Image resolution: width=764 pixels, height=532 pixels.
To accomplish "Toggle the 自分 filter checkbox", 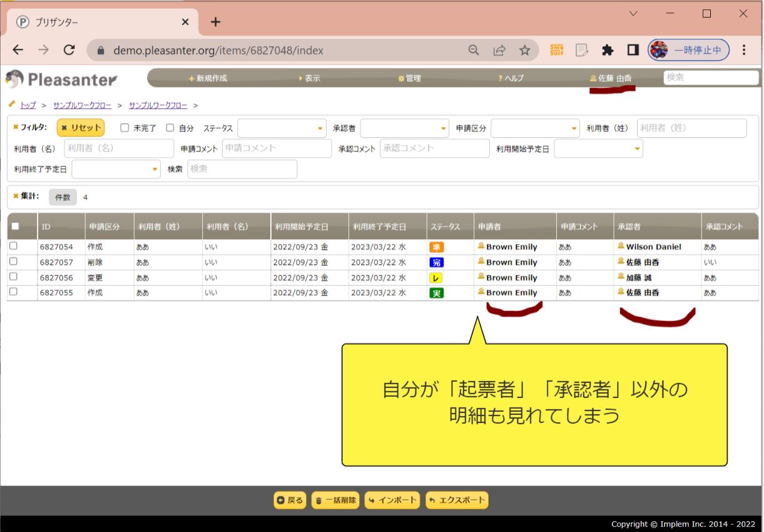I will pos(170,128).
